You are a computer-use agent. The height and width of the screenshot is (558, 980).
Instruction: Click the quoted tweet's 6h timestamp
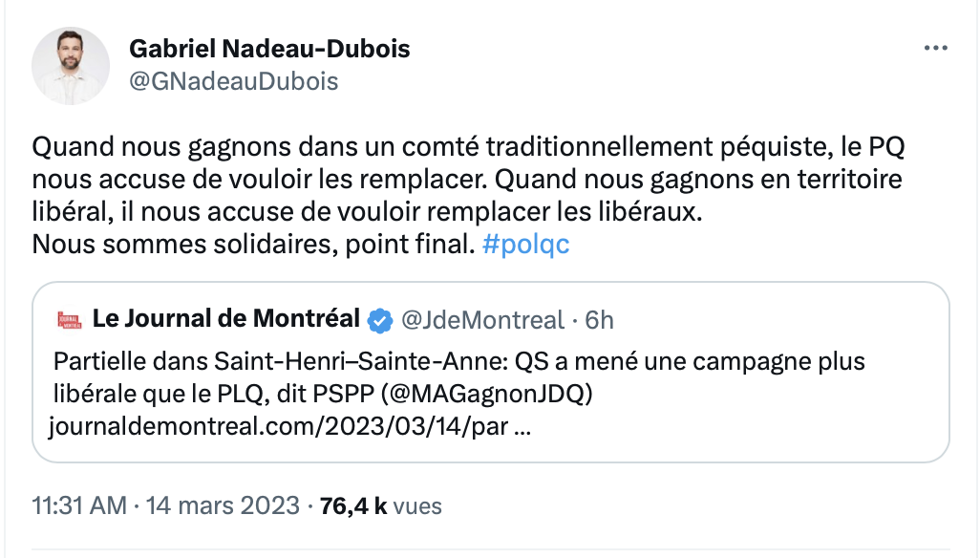599,320
